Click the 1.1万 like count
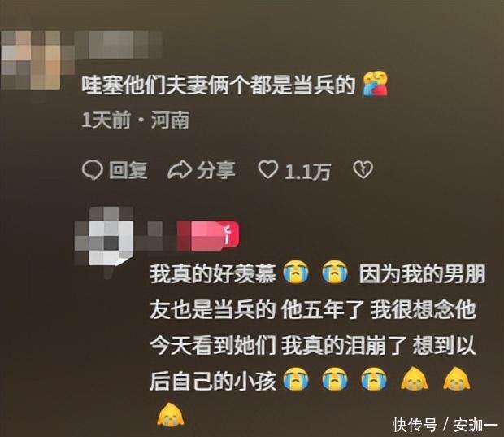Screen dimensions: 504x437 [x=307, y=171]
